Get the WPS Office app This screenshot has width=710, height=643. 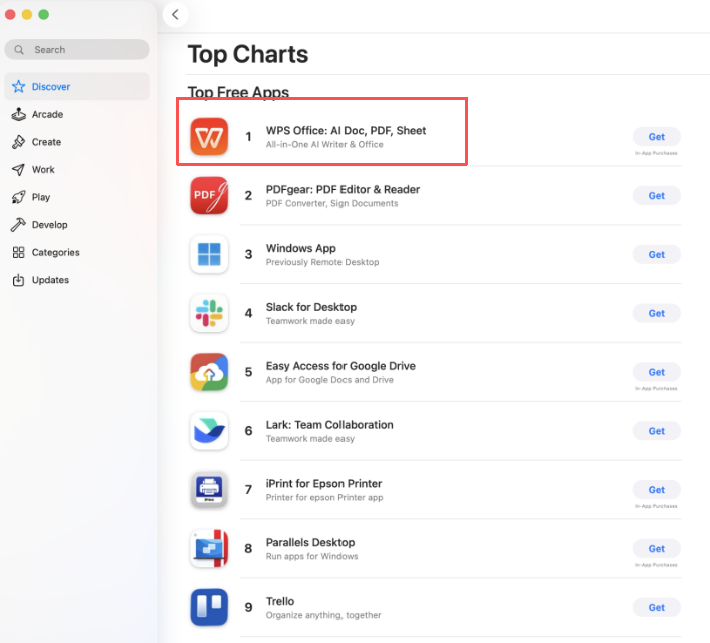(656, 137)
